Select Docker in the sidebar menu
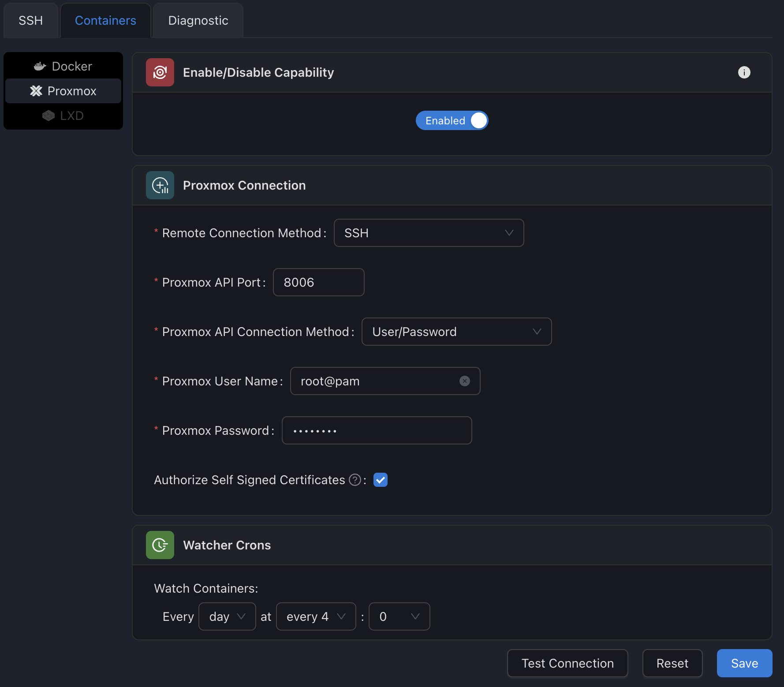This screenshot has height=687, width=784. click(x=63, y=66)
